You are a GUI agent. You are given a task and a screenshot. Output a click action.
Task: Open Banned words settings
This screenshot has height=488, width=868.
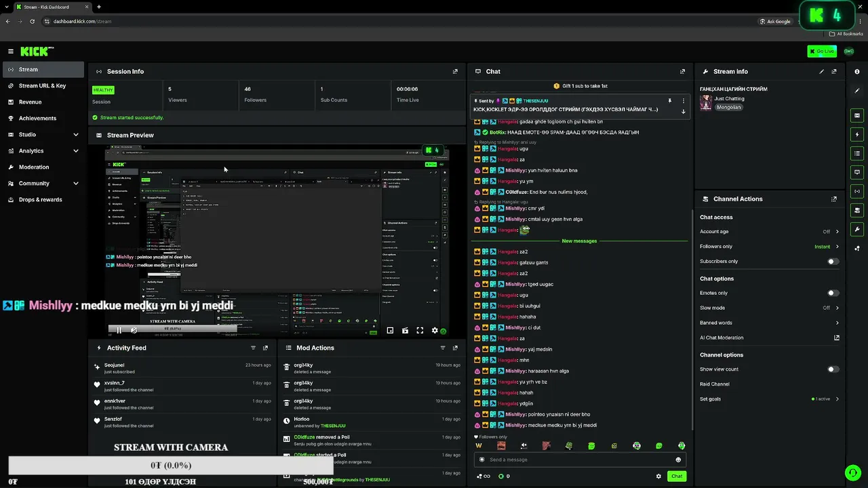(770, 323)
